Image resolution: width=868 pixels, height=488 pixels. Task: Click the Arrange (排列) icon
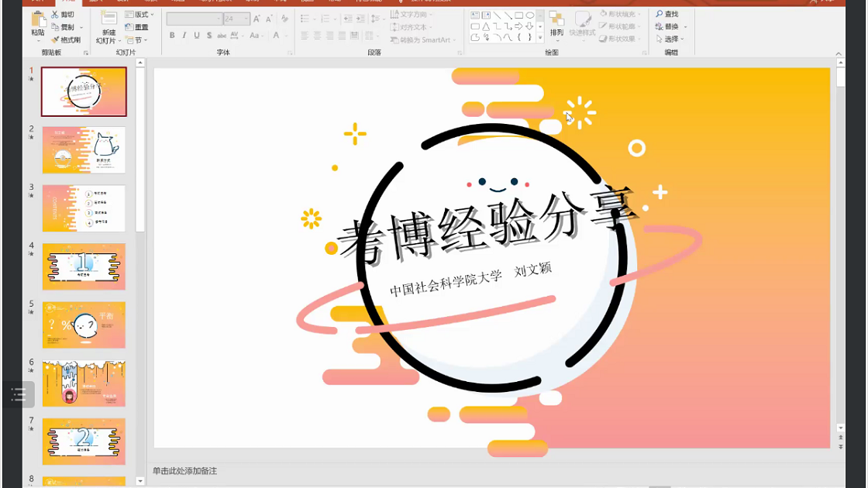(x=556, y=19)
